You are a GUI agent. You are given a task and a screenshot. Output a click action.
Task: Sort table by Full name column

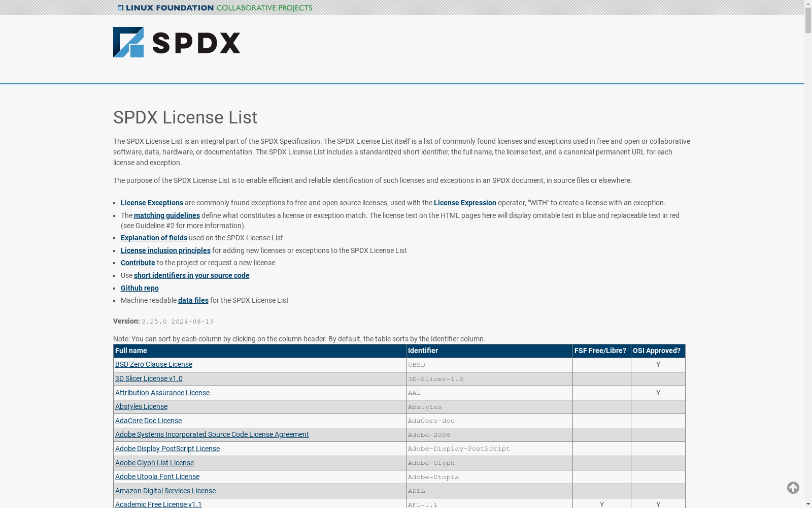[x=260, y=351]
